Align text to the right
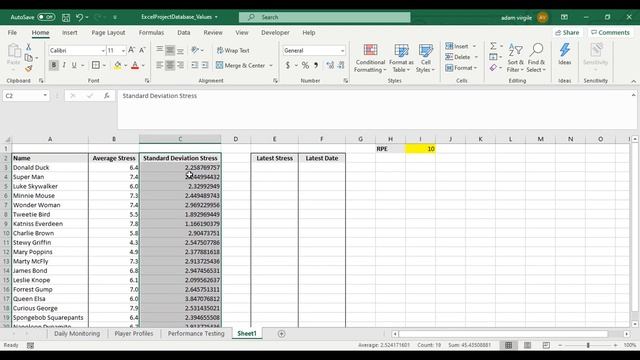Screen dimensions: 640x360 (180, 65)
